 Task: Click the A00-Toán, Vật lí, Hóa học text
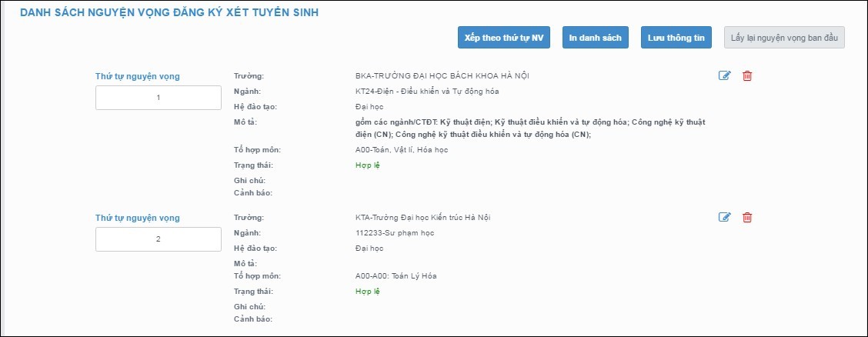(x=396, y=149)
